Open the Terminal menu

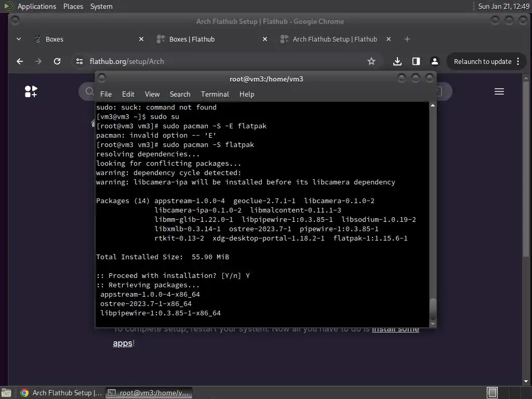tap(215, 94)
